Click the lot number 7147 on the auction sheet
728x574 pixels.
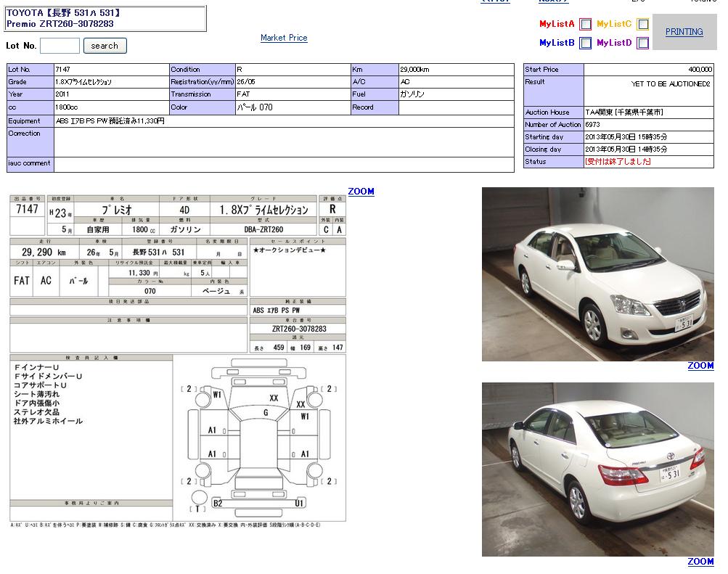pos(28,209)
